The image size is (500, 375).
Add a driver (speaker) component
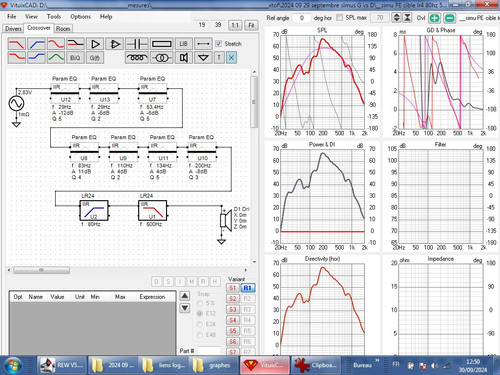[x=184, y=58]
